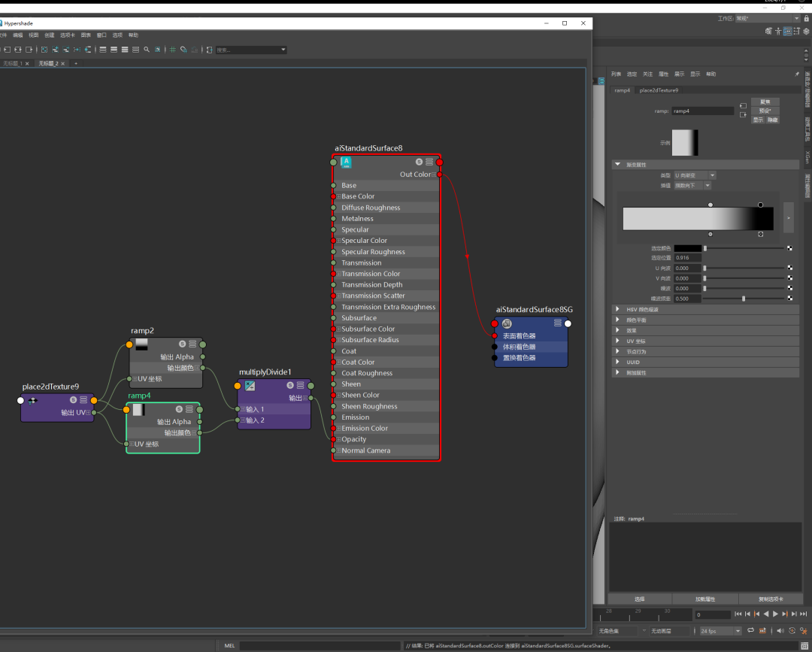Click the input connections icon in Hypershade toolbar
Screen dimensions: 812x652
(8, 50)
